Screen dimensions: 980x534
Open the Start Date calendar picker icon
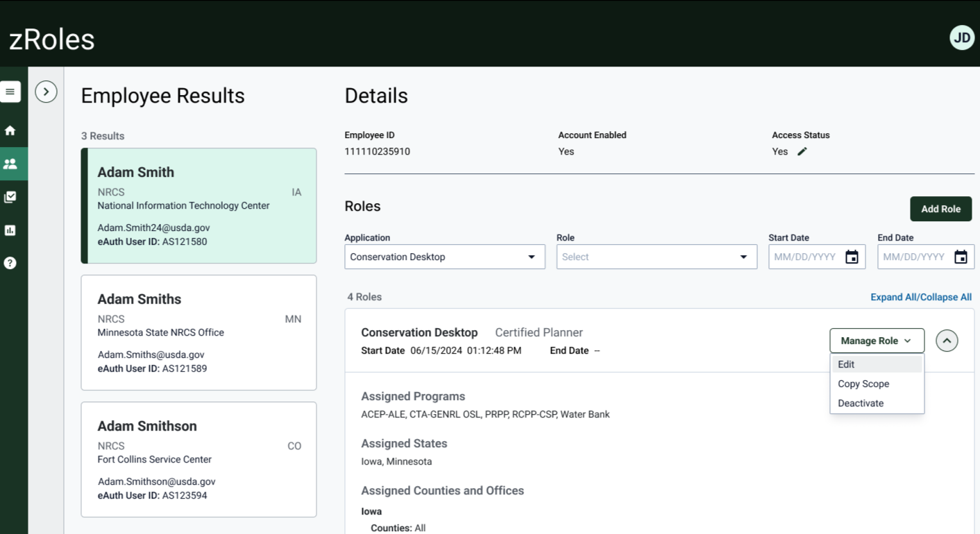click(x=852, y=257)
